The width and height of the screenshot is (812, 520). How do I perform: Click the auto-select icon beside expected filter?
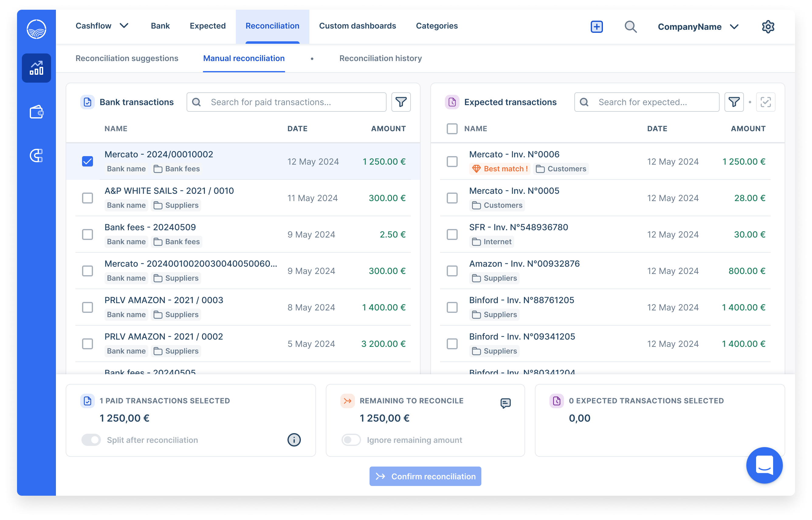pyautogui.click(x=766, y=102)
